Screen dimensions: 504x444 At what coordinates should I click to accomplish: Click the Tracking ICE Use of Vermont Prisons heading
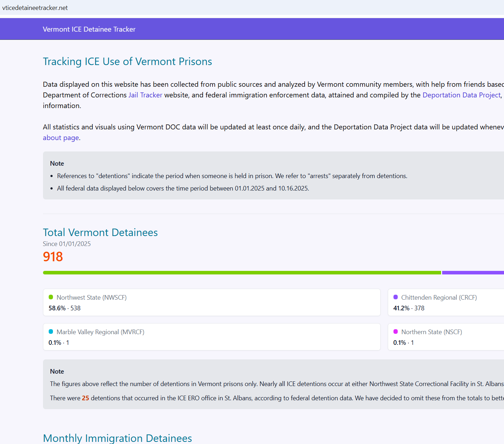pyautogui.click(x=127, y=61)
